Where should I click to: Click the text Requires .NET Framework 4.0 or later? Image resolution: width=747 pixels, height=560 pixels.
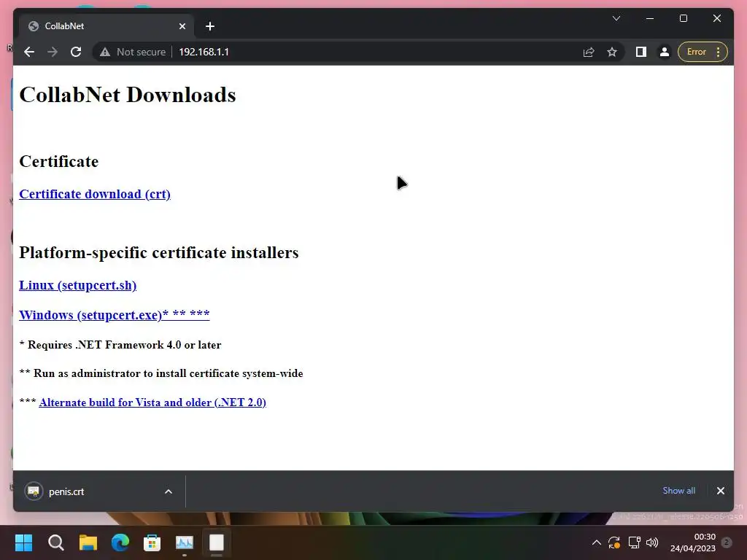[124, 345]
